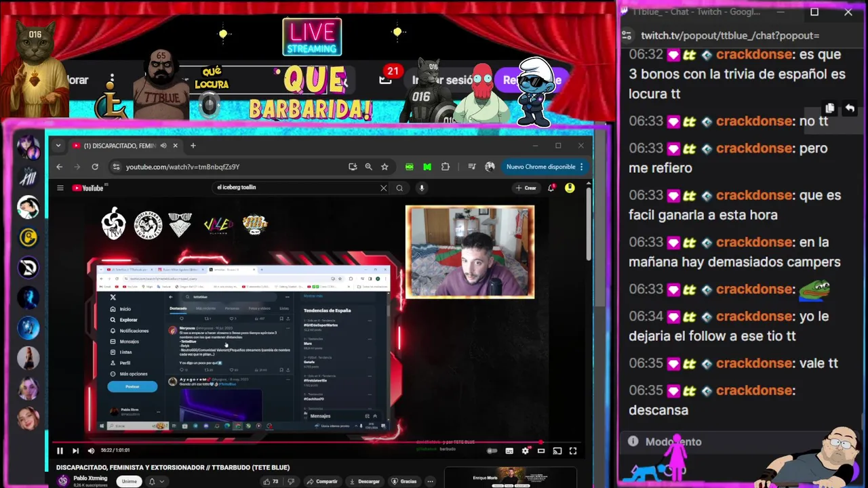Run search with magnifier button
868x488 pixels.
pyautogui.click(x=400, y=188)
